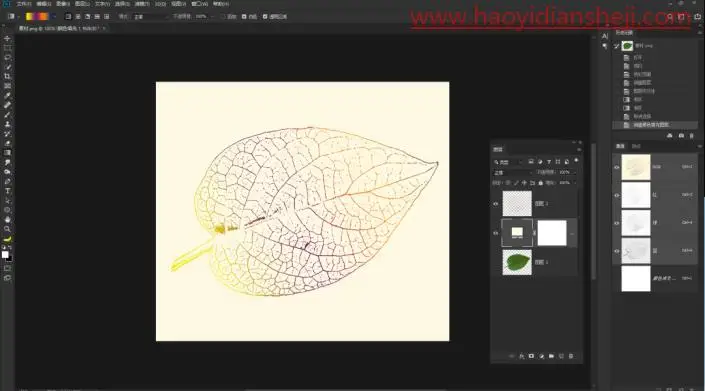Select the first history state row
This screenshot has height=391, width=705.
[656, 58]
